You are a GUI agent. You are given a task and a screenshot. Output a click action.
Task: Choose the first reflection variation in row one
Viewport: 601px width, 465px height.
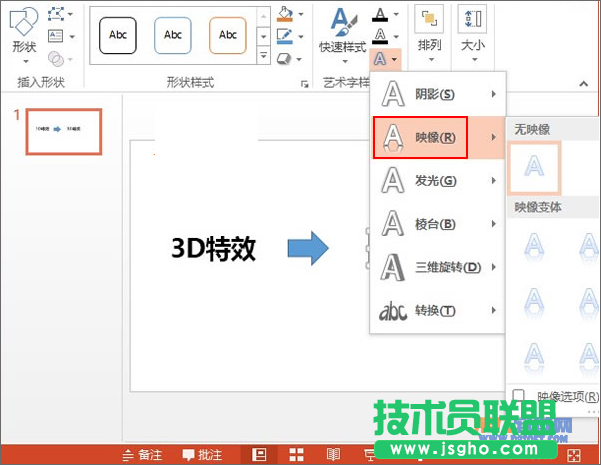point(534,246)
